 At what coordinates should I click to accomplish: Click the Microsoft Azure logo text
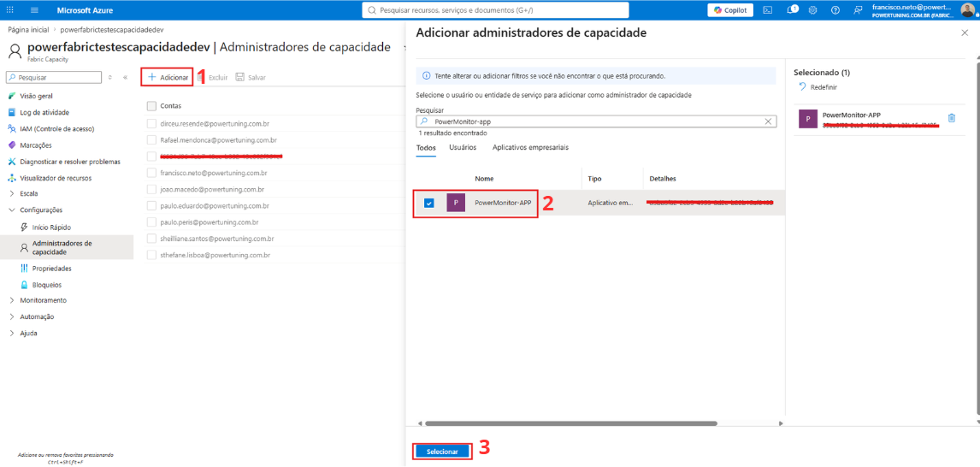tap(85, 10)
